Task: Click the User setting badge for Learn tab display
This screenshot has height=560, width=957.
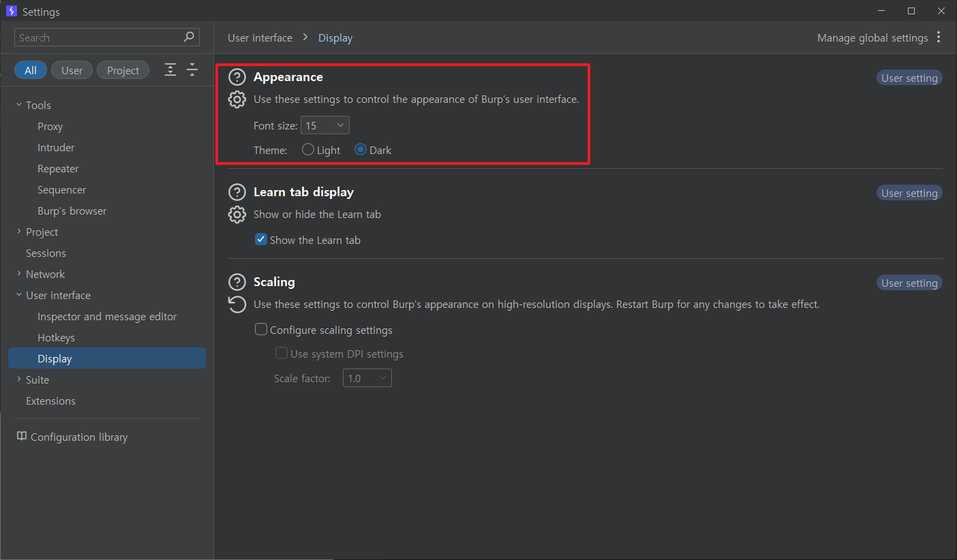Action: point(909,193)
